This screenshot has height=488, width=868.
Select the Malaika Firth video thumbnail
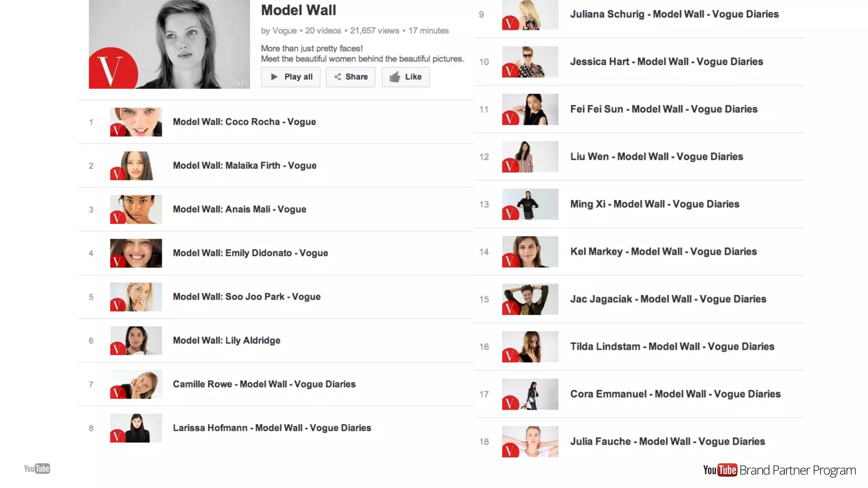click(x=136, y=166)
